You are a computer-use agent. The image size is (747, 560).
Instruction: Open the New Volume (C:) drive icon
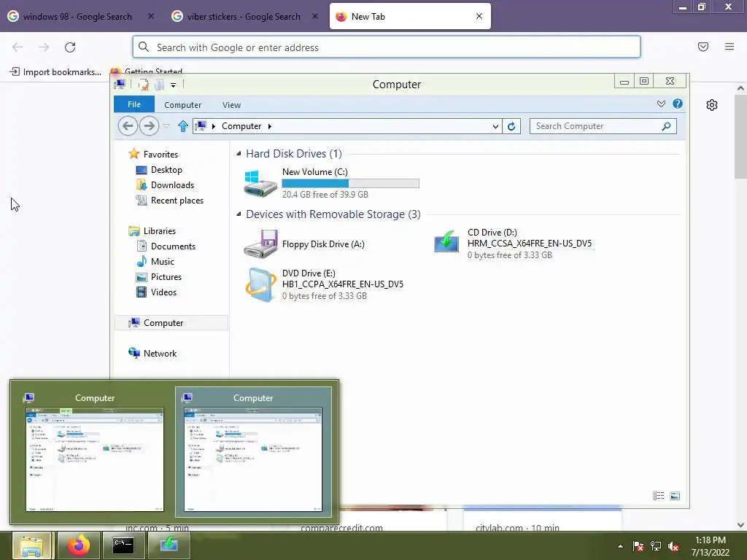[x=260, y=184]
